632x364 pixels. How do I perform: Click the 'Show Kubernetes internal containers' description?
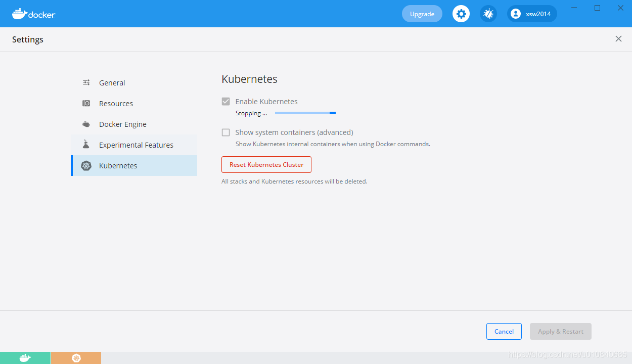[333, 144]
